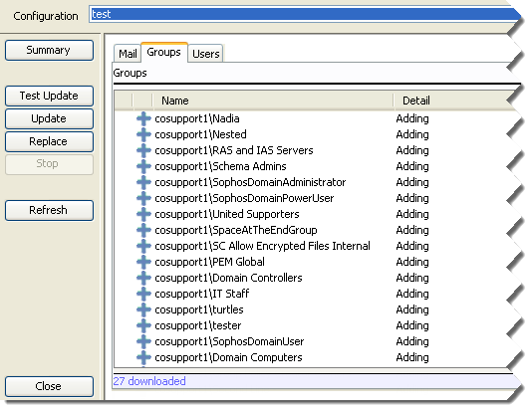Click the plus icon for SophosDomainAdministrator

tap(143, 182)
